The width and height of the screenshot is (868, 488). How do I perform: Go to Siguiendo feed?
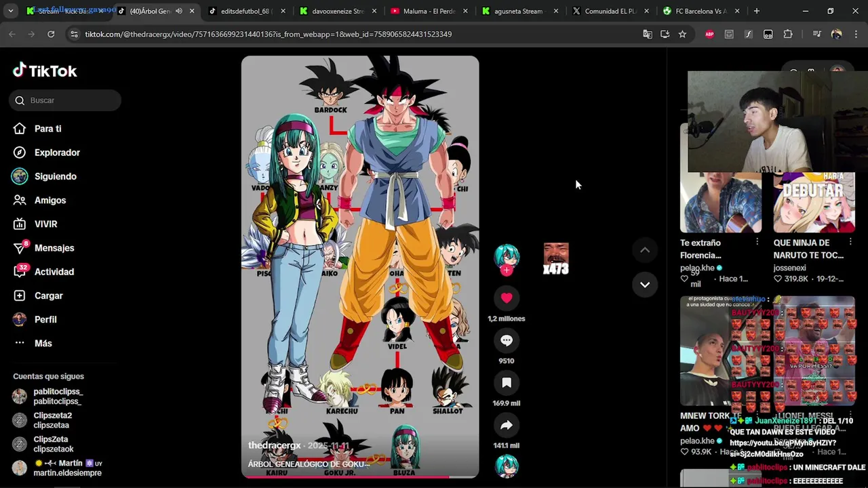pos(55,176)
